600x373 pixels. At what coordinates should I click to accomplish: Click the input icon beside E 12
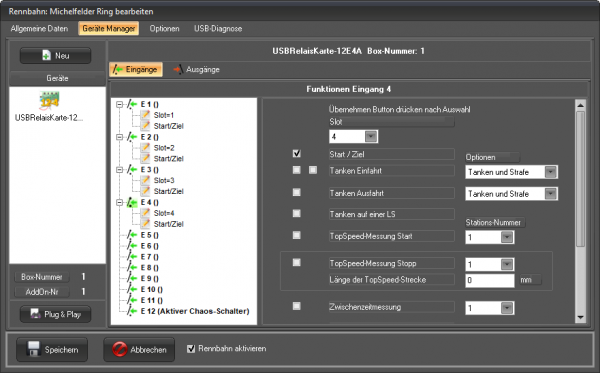(132, 311)
